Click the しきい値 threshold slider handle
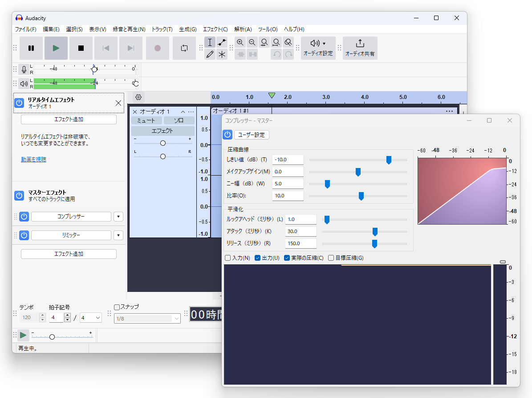532x398 pixels. [x=389, y=160]
